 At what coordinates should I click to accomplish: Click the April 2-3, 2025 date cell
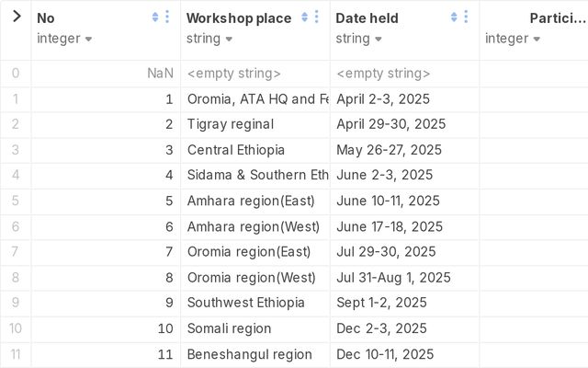point(383,99)
